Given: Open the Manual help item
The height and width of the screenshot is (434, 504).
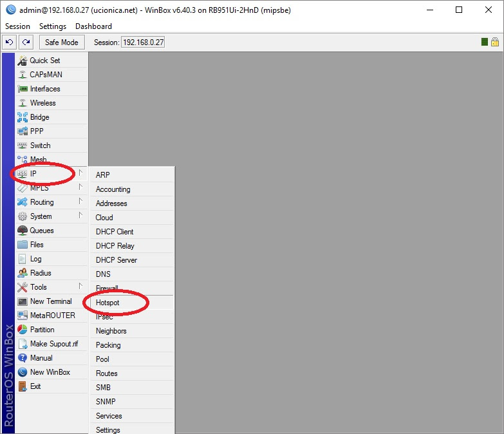Looking at the screenshot, I should pos(51,358).
